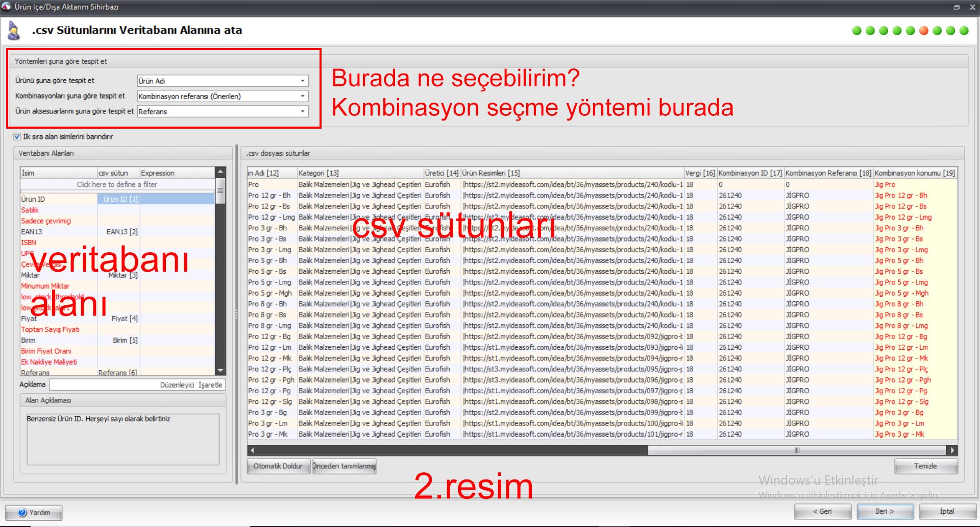980x527 pixels.
Task: Open the 'Ürün aksesuarlarını şuna göre tespit et' dropdown
Action: [x=303, y=111]
